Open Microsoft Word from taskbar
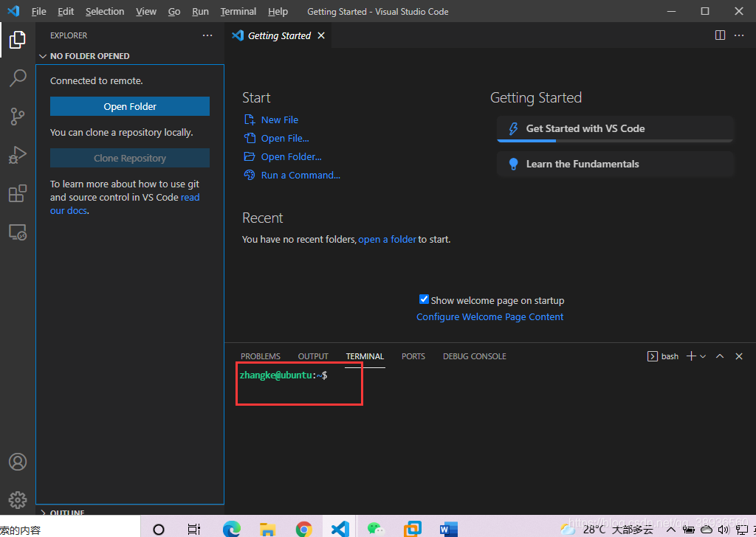Viewport: 756px width, 537px height. (448, 530)
